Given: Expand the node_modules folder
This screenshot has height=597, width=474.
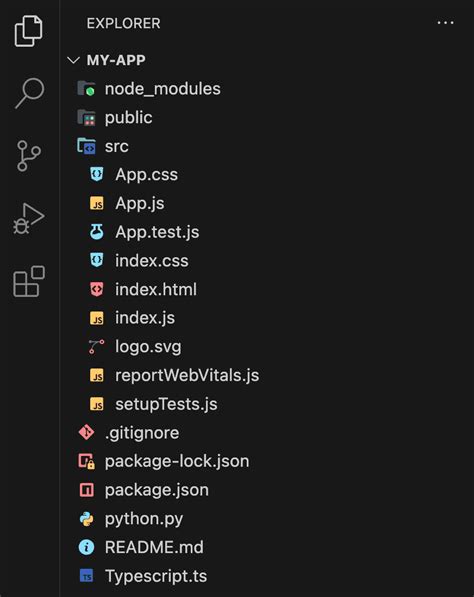Looking at the screenshot, I should point(163,89).
